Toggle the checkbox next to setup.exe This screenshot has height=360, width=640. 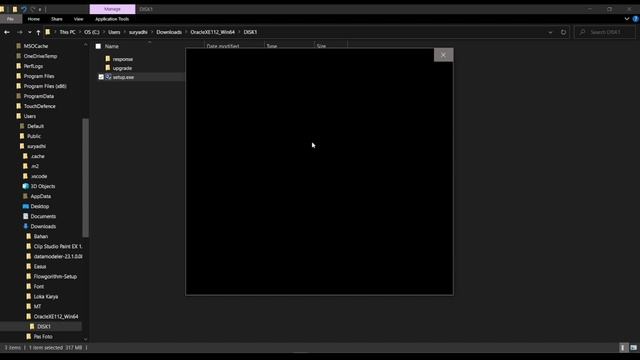[x=101, y=77]
